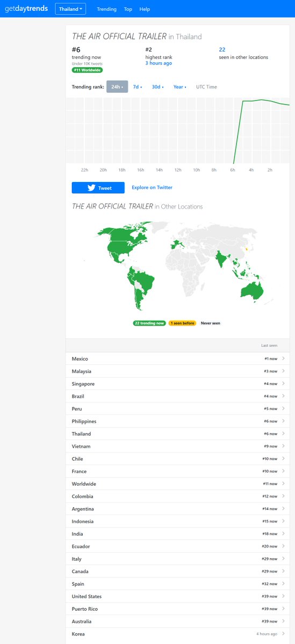Open the Korea row arrow icon
Viewport: 295px width, 644px height.
(x=283, y=634)
